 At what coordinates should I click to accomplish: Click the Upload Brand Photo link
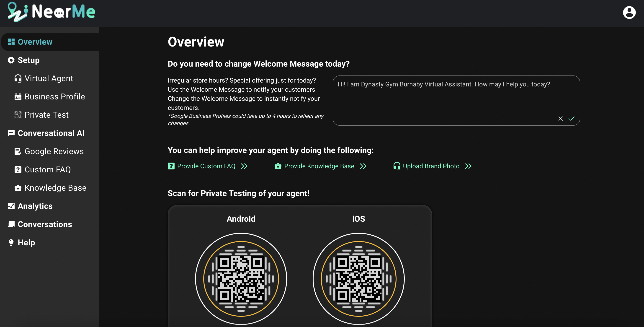click(431, 166)
